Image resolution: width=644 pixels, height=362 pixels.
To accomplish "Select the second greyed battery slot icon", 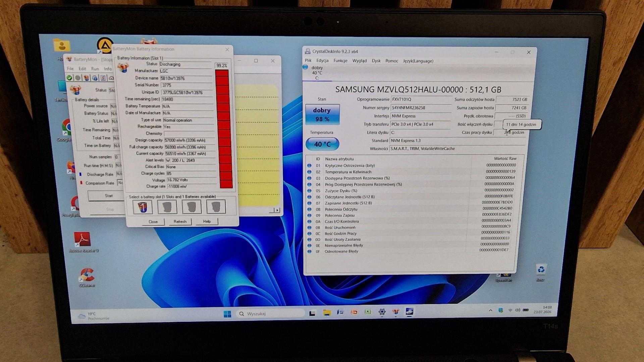I will click(x=167, y=207).
